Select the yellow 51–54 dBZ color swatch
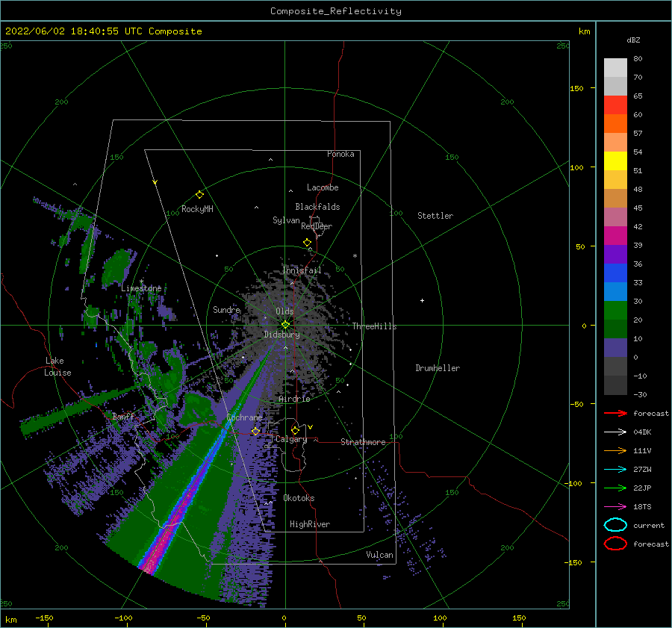 615,161
